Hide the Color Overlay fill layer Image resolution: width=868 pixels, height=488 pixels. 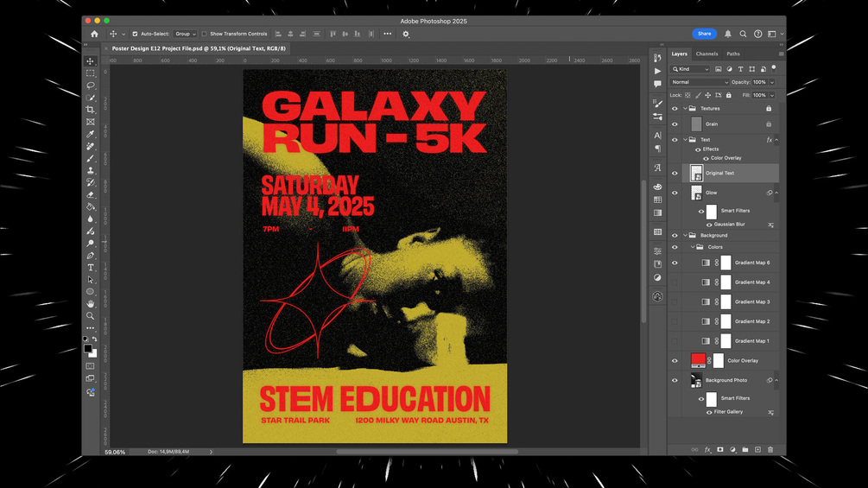click(x=675, y=361)
